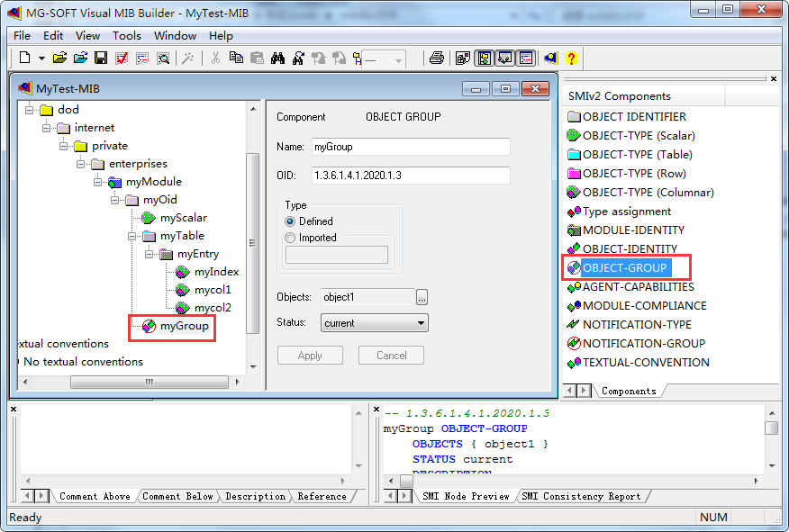789x532 pixels.
Task: Select OBJECT-TYPE (Scalar) component
Action: (x=638, y=136)
